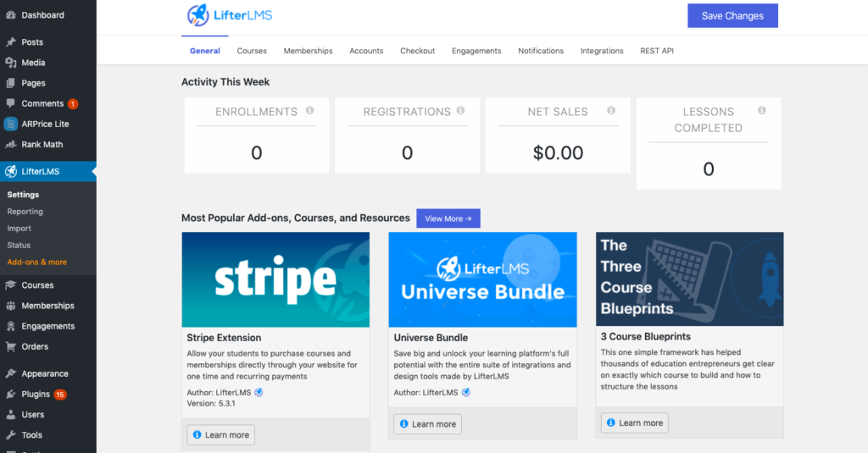Click the Comments pending count badge
This screenshot has width=868, height=453.
click(x=73, y=104)
